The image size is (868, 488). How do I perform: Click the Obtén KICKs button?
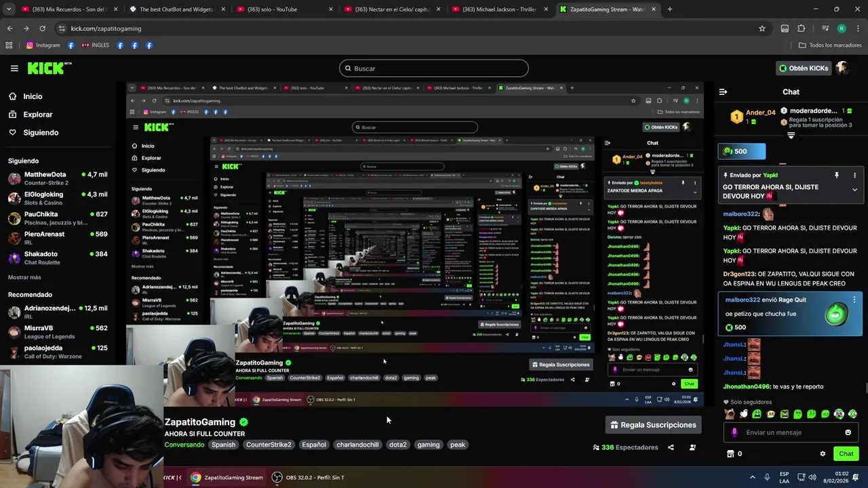(x=804, y=68)
